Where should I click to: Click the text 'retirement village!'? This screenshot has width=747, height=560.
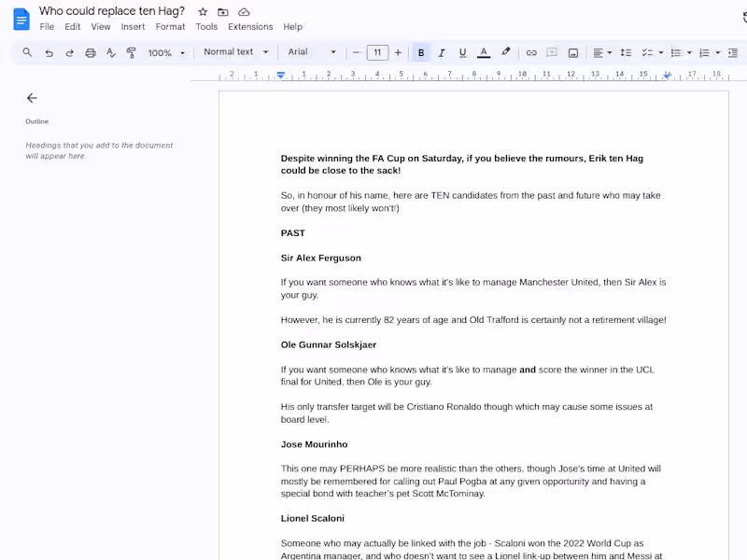click(x=628, y=320)
